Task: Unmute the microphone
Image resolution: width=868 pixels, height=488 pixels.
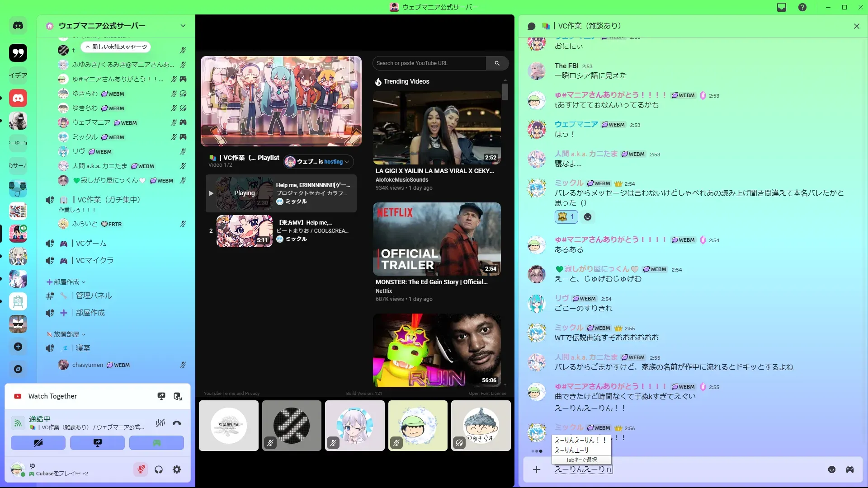Action: pyautogui.click(x=141, y=469)
